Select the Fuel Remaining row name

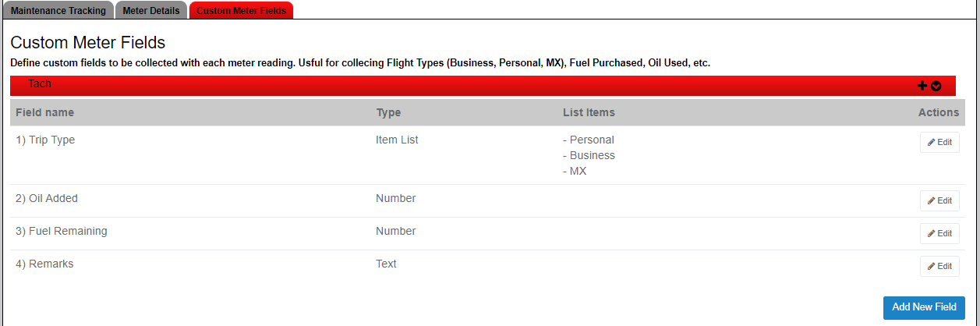(62, 231)
